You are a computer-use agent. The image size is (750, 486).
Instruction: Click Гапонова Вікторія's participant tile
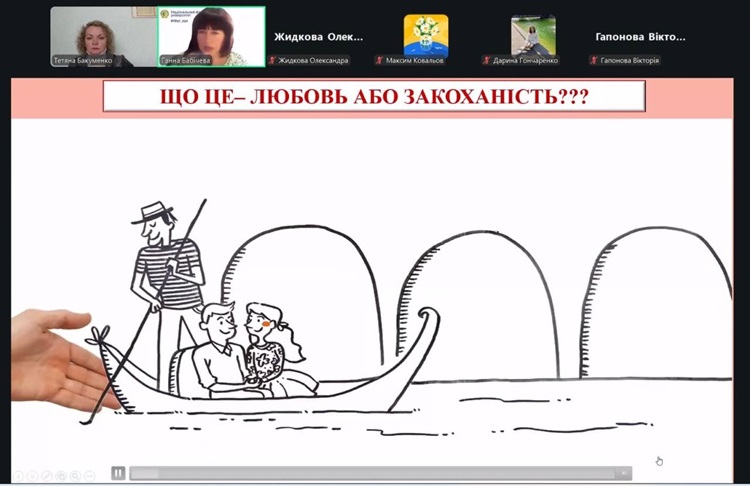tap(641, 36)
